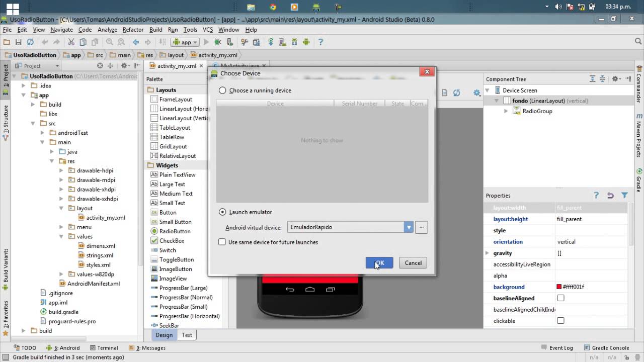Click Sync Project with Gradle Files icon
This screenshot has height=362, width=644.
point(271,42)
